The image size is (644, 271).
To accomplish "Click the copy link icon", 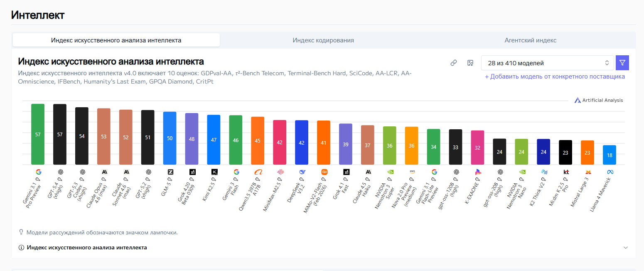I will pos(454,63).
